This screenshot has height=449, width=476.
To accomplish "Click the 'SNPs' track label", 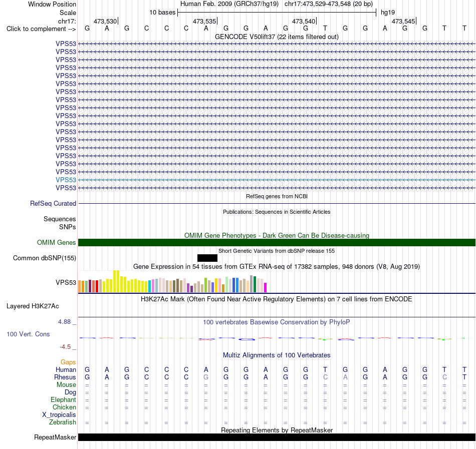I will pos(68,227).
